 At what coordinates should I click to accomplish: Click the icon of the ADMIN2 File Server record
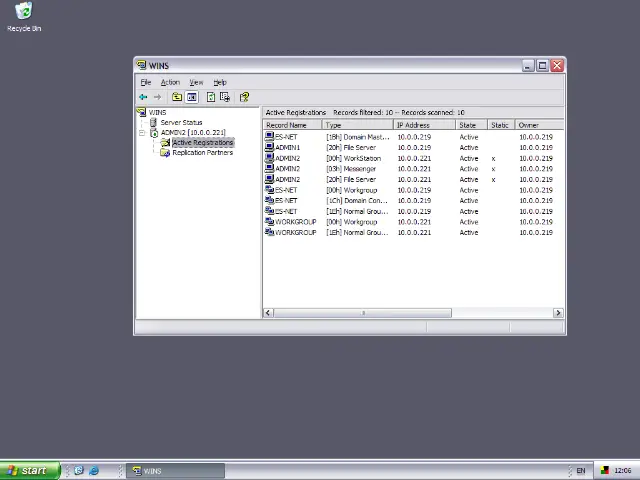(269, 179)
